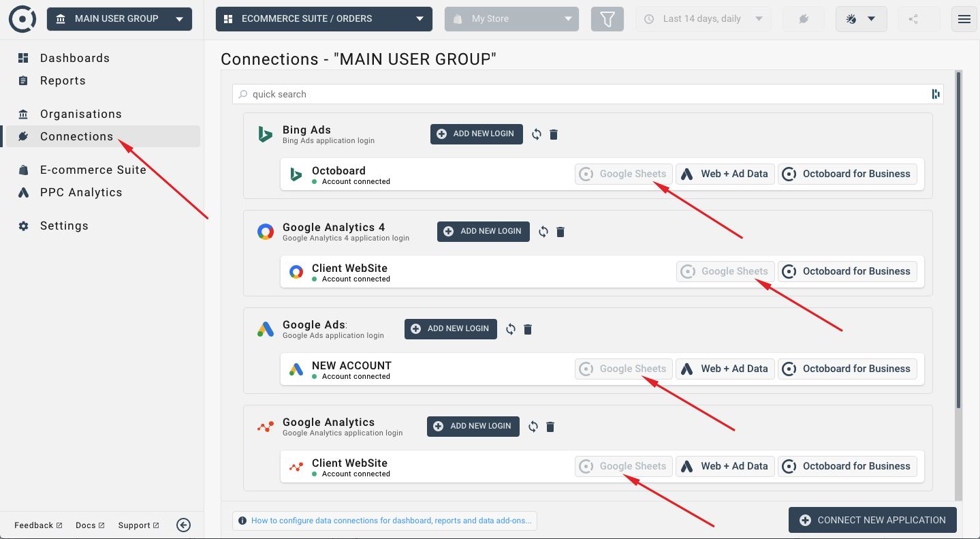Open the ECOMMERCE SUITE / ORDERS dropdown
Viewport: 980px width, 539px height.
pos(324,19)
